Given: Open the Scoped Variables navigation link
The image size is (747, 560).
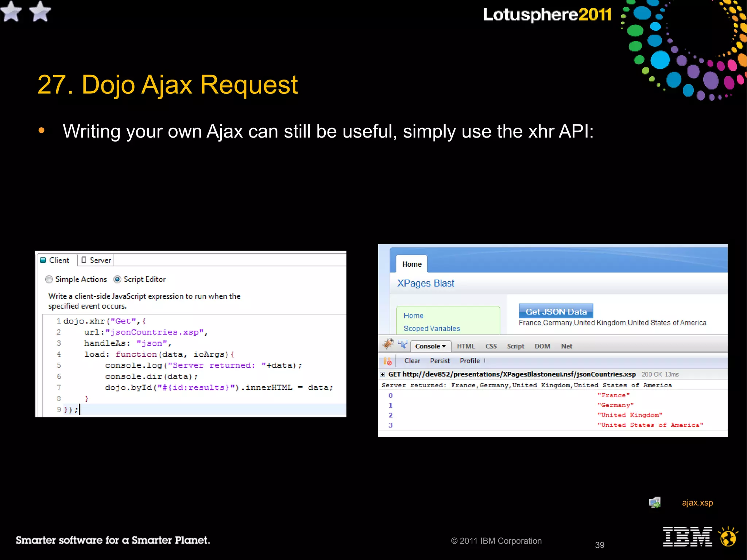Looking at the screenshot, I should [x=432, y=328].
